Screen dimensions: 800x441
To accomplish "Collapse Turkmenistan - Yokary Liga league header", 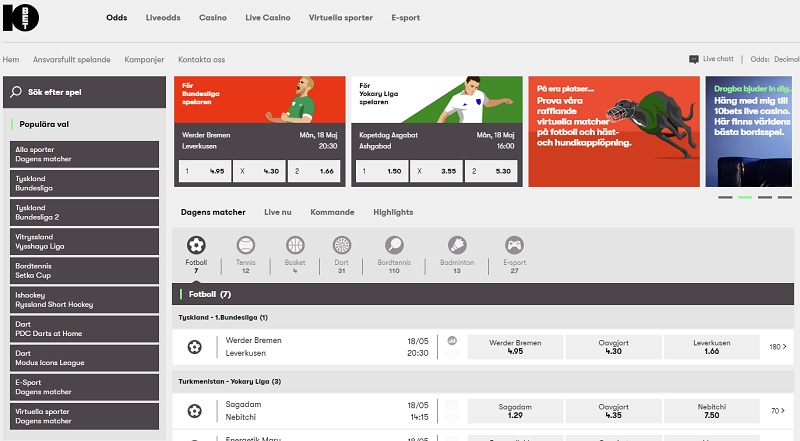I will 483,381.
